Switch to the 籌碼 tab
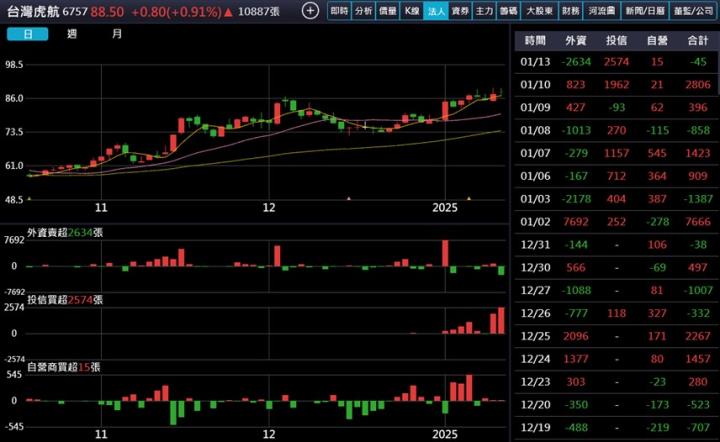This screenshot has width=720, height=442. tap(508, 11)
